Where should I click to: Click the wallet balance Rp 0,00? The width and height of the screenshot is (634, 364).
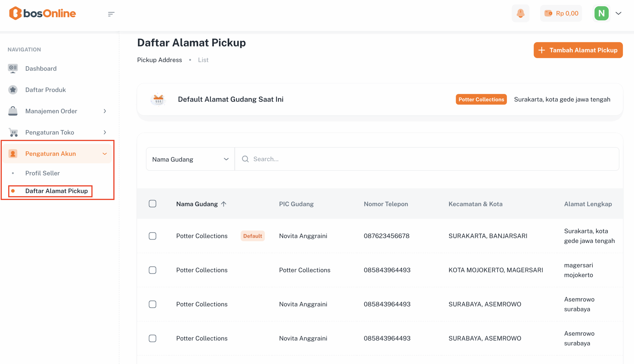[x=561, y=13]
